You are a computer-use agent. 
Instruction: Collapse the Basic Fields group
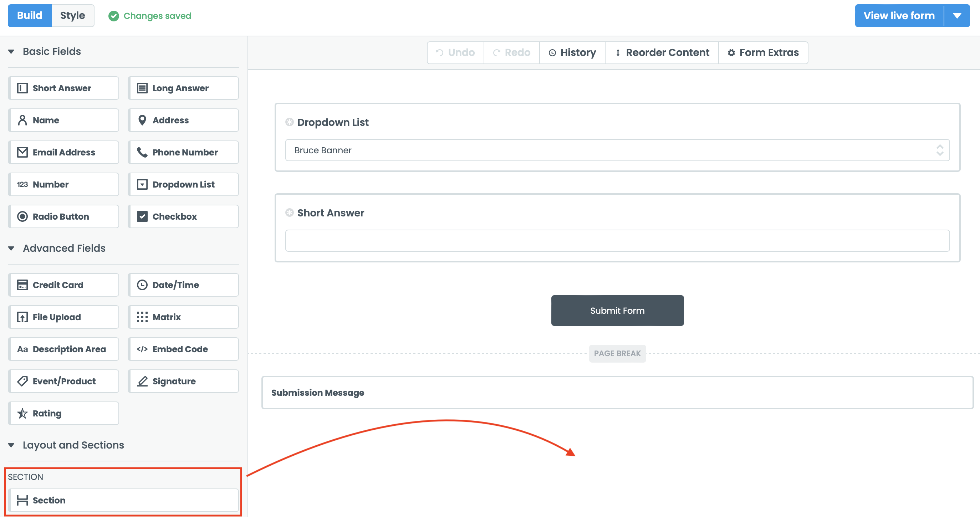point(11,52)
